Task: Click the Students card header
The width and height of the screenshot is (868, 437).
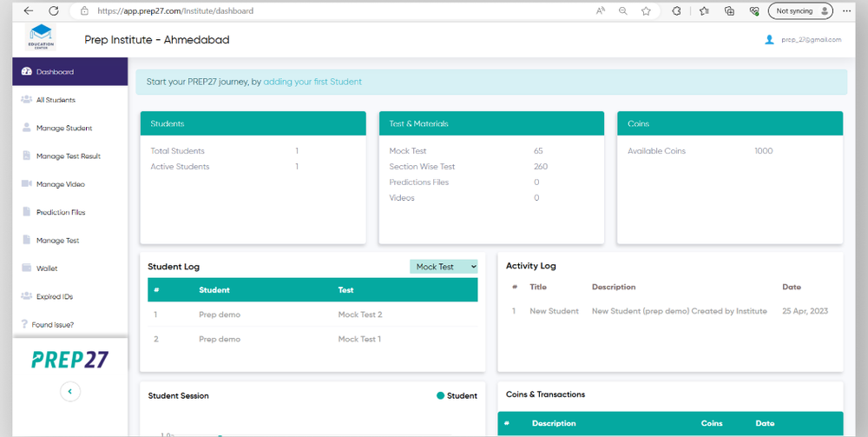Action: pyautogui.click(x=253, y=123)
